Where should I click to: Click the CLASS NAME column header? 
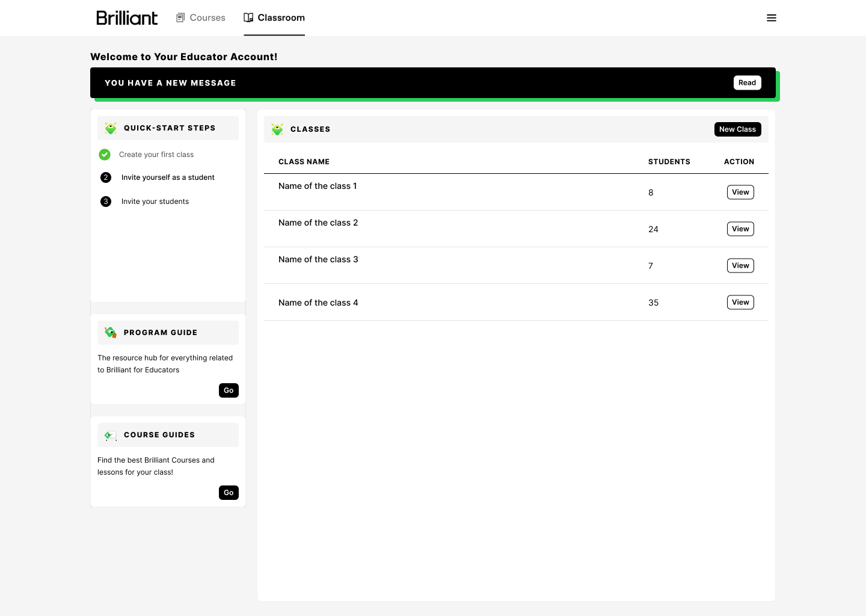tap(304, 162)
